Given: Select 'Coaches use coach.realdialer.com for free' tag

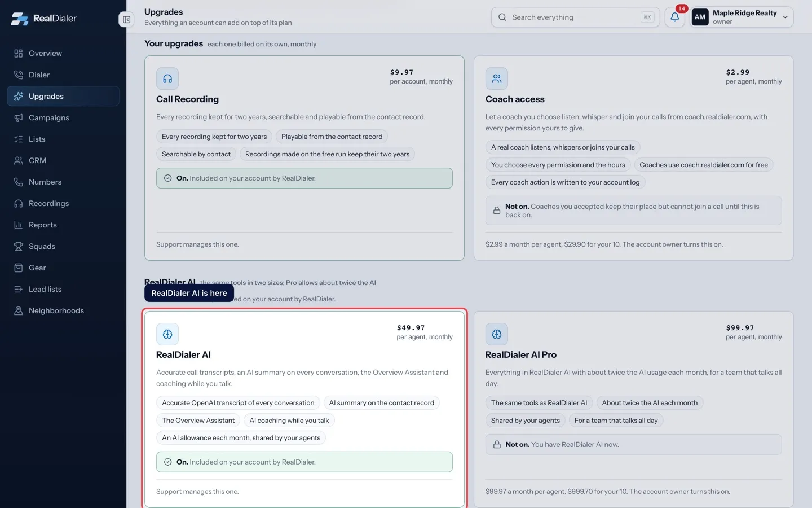Looking at the screenshot, I should 704,165.
